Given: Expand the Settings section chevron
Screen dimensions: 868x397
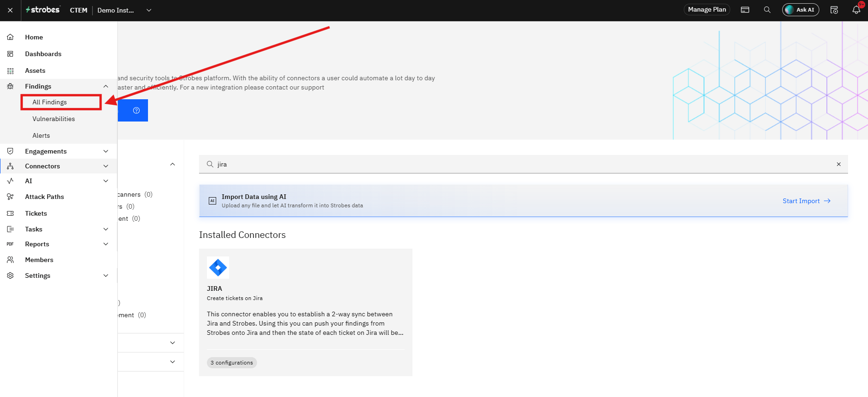Looking at the screenshot, I should click(x=106, y=275).
